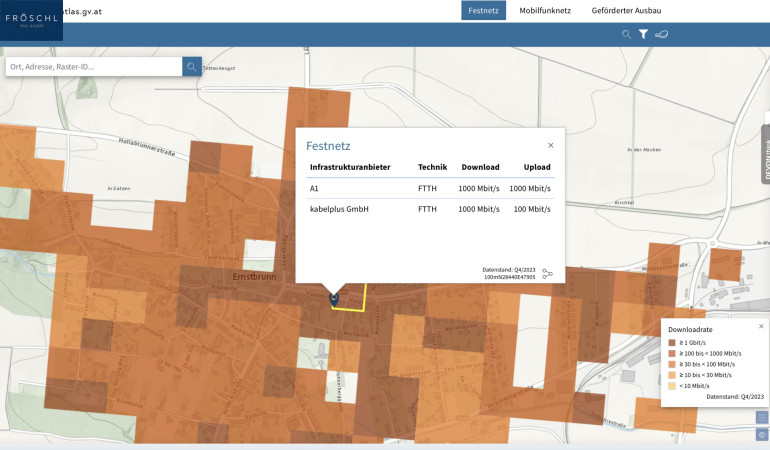Open the search tool in the header toolbar
This screenshot has height=450, width=770.
[627, 34]
